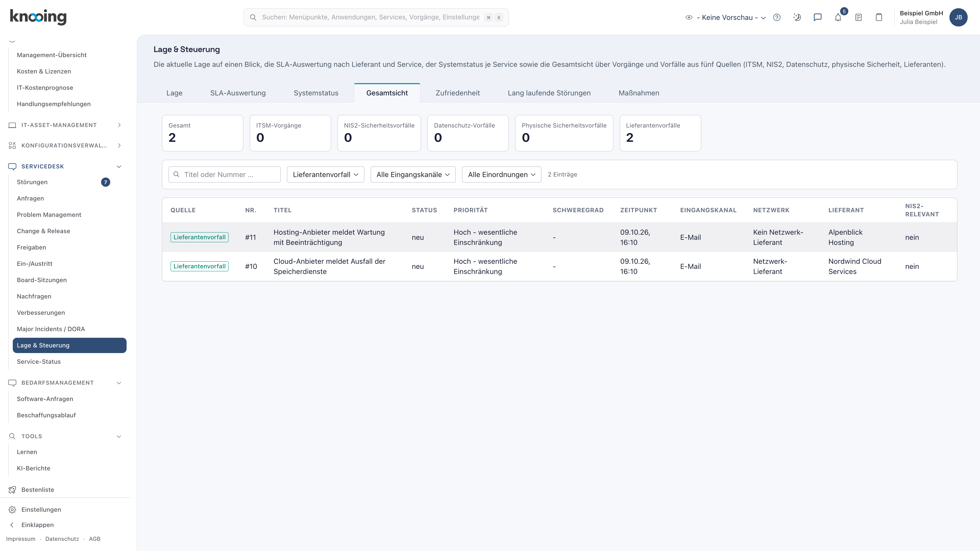Open the Datenschutz footer link
This screenshot has width=980, height=551.
[x=62, y=539]
